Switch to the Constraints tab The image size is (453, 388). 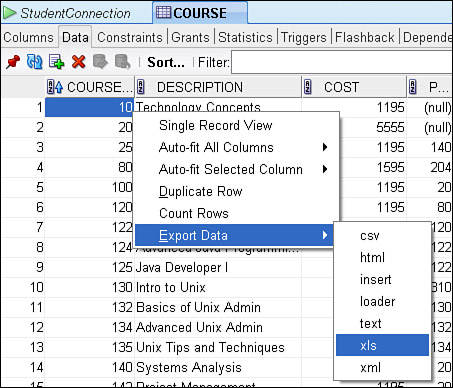pyautogui.click(x=130, y=37)
